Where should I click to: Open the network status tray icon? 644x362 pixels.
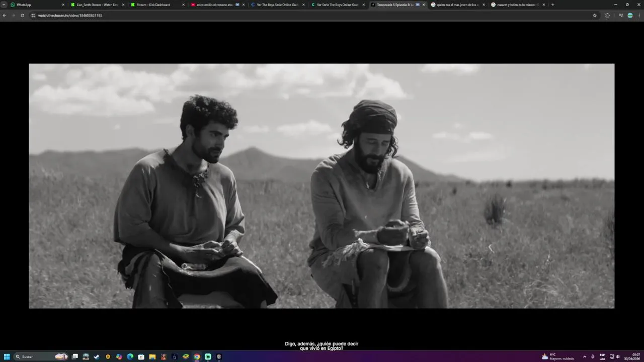[x=612, y=356]
